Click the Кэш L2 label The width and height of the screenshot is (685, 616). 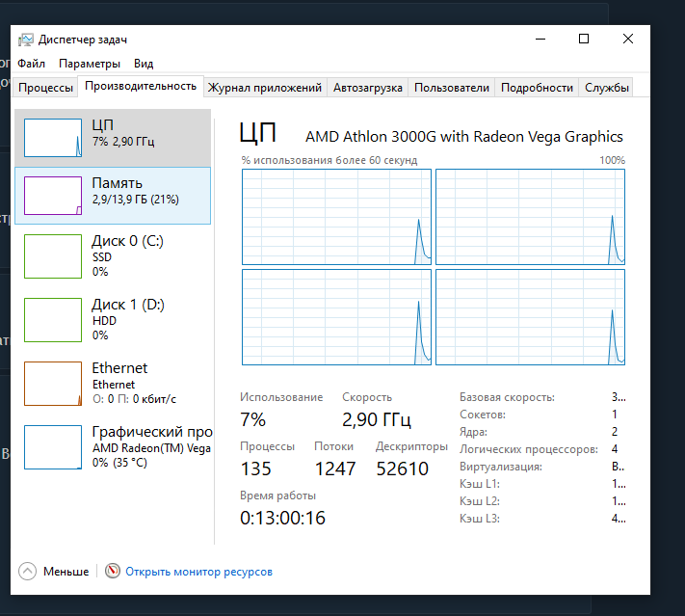tap(479, 501)
